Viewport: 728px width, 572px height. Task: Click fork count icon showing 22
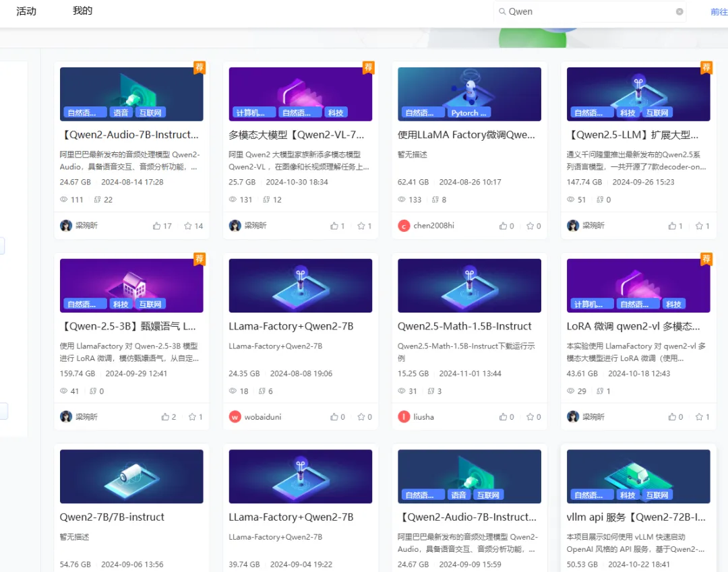(97, 199)
